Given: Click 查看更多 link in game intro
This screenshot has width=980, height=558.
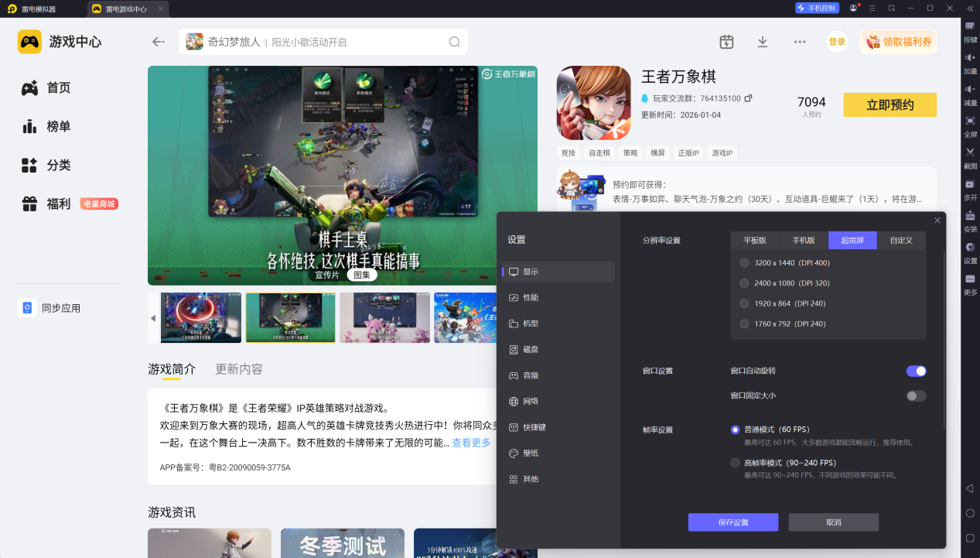Looking at the screenshot, I should (472, 443).
